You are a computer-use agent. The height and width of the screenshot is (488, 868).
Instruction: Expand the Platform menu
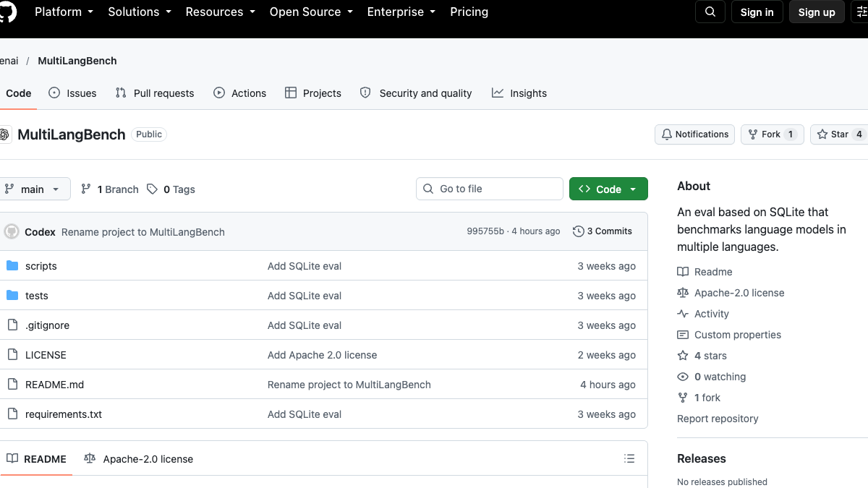64,12
